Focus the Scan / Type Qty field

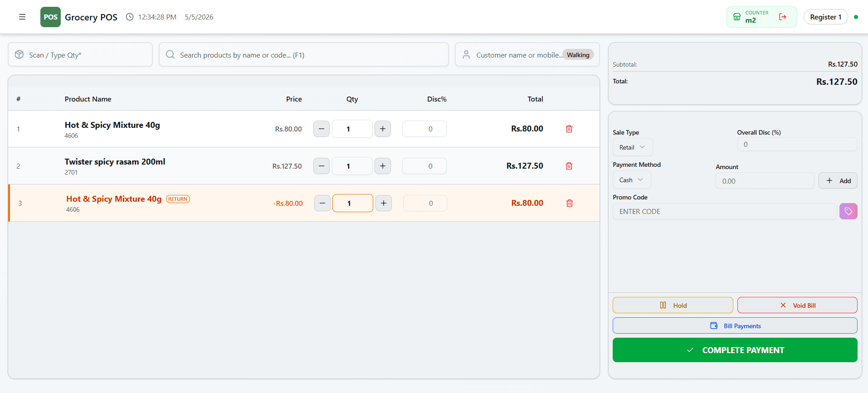(80, 54)
